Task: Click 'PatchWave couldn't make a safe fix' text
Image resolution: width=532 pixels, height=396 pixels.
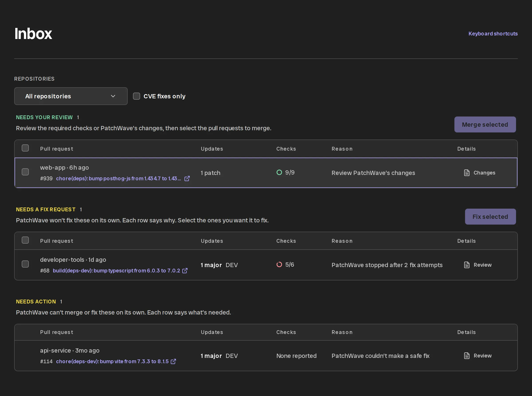Action: (380, 356)
